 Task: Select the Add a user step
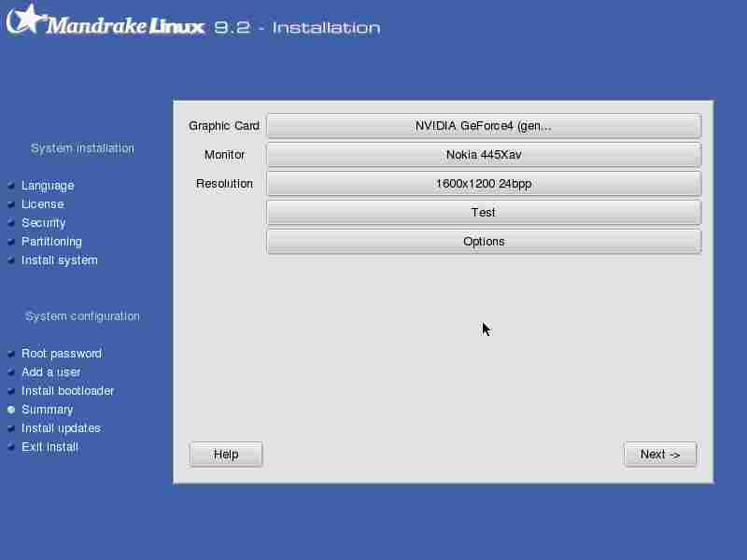[x=51, y=371]
